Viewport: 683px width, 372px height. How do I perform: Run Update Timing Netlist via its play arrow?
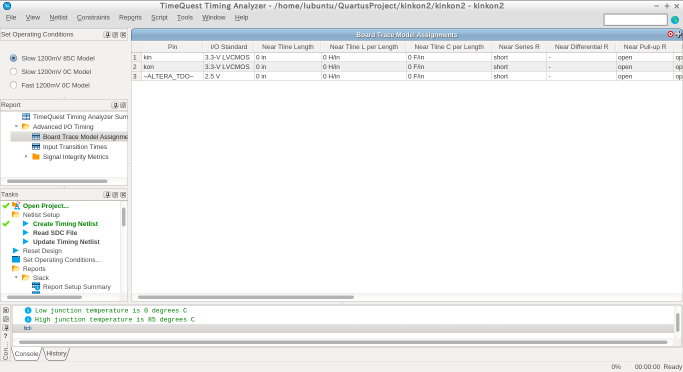(x=26, y=242)
